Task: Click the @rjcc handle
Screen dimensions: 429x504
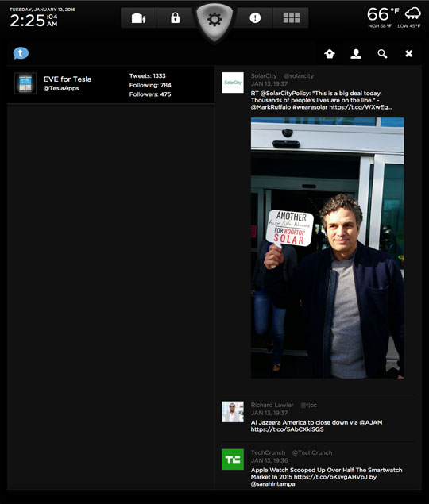Action: [308, 406]
